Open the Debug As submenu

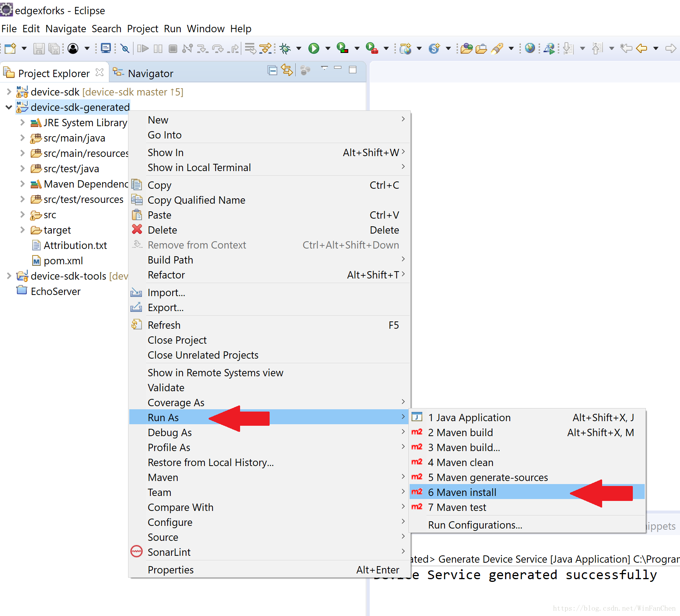[270, 432]
